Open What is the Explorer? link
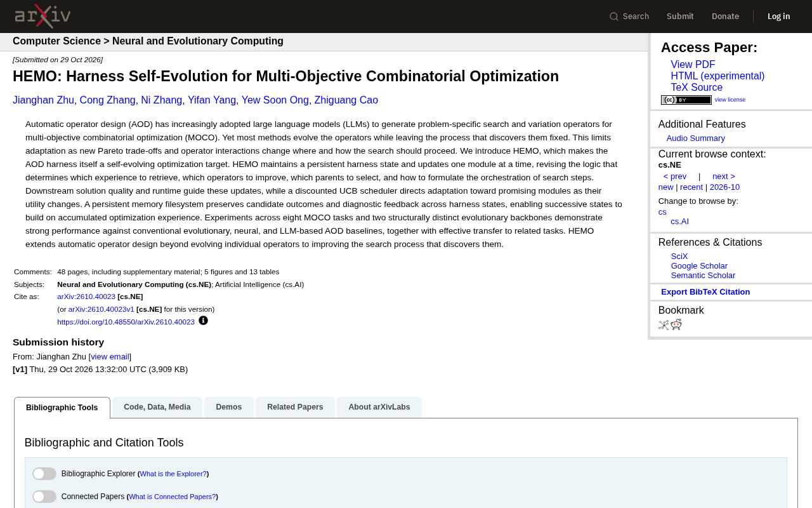 pos(173,474)
